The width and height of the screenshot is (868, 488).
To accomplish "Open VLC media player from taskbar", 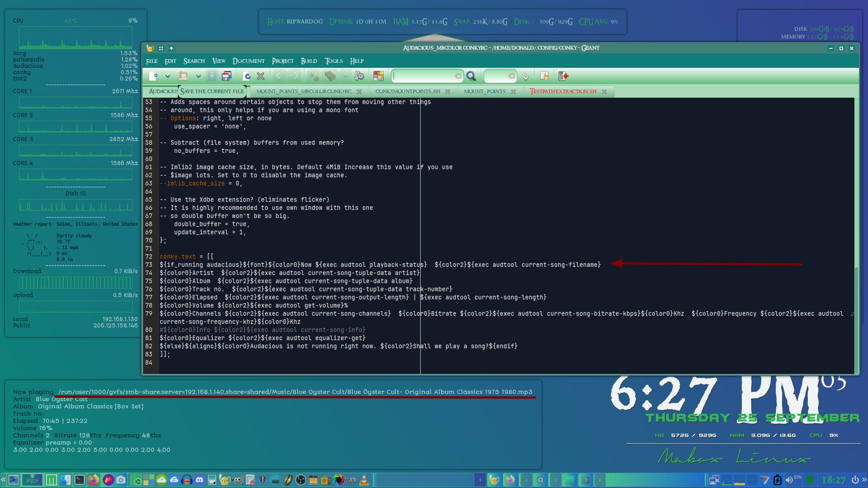I will 364,480.
